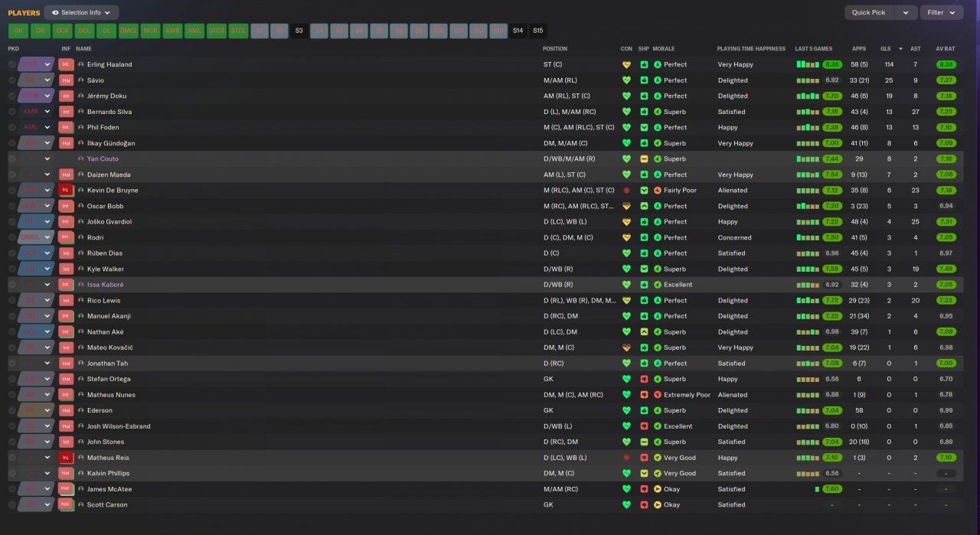Click the Hol badge for İlkay Gündoğan

pyautogui.click(x=66, y=143)
